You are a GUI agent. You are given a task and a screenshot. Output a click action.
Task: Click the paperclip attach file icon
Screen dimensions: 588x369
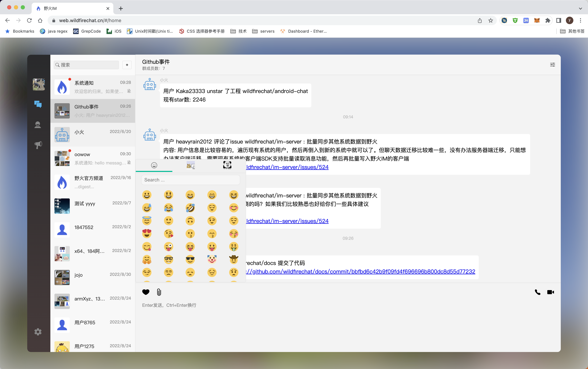point(159,292)
